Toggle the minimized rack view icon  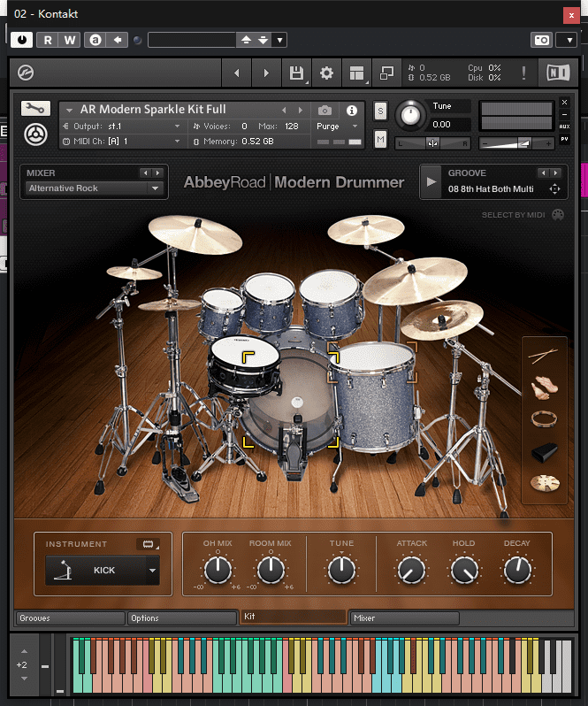tap(386, 73)
